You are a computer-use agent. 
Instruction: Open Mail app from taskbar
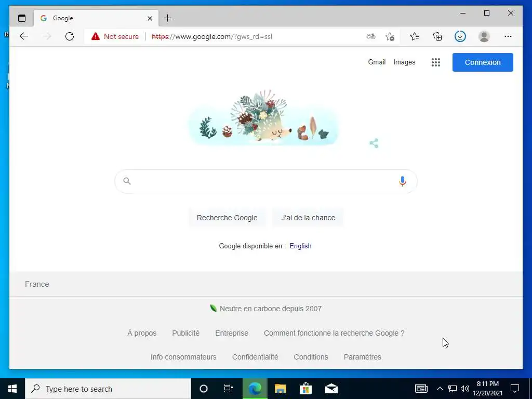331,389
